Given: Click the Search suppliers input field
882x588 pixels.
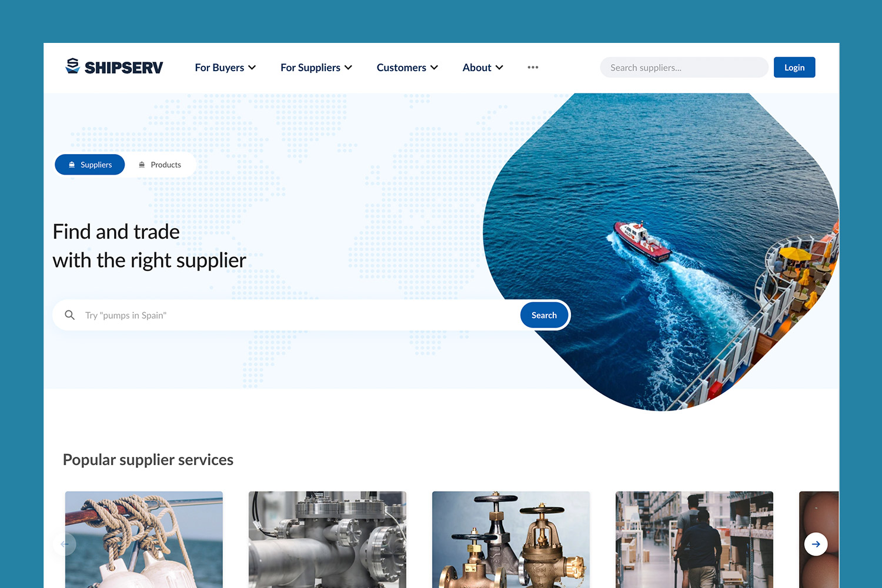Looking at the screenshot, I should coord(683,67).
